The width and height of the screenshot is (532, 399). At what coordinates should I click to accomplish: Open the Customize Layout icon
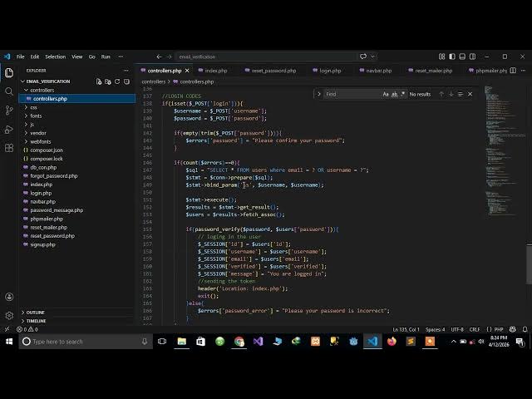[441, 57]
